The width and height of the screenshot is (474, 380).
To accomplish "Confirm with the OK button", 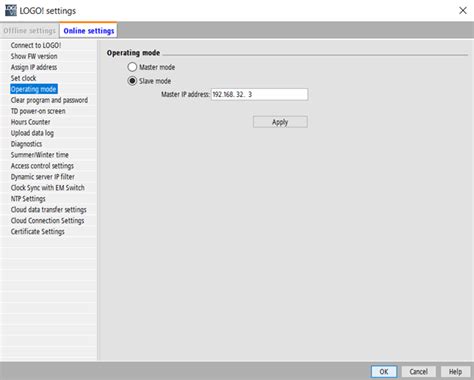I will tap(384, 371).
